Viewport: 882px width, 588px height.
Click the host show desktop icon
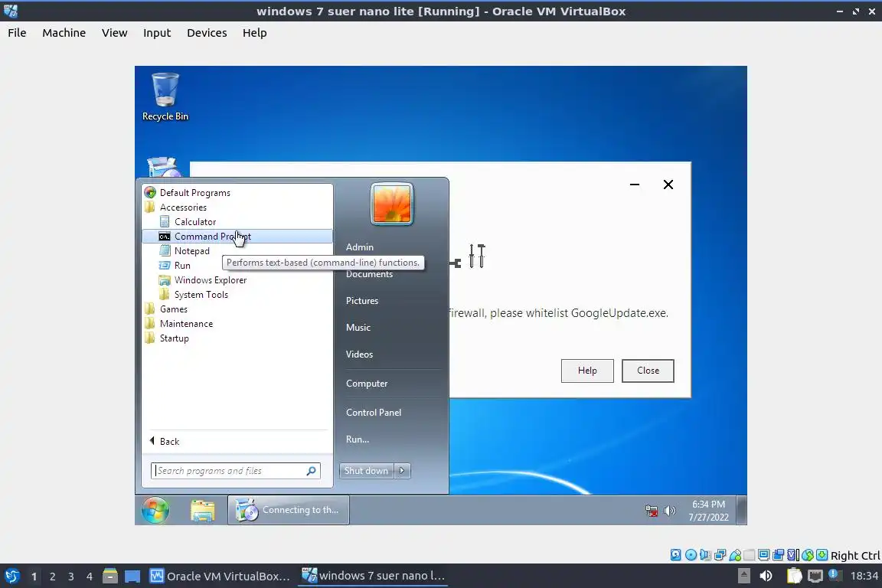132,577
